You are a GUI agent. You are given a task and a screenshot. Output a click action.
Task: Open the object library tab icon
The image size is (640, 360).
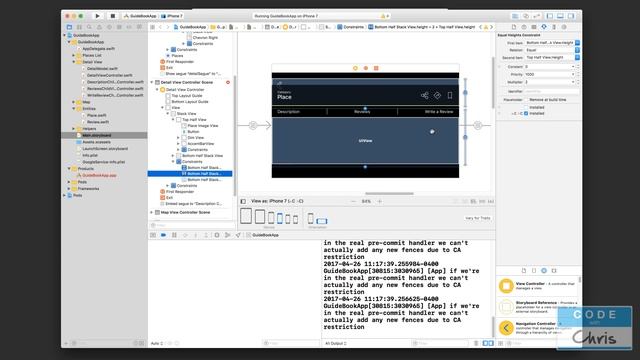544,271
